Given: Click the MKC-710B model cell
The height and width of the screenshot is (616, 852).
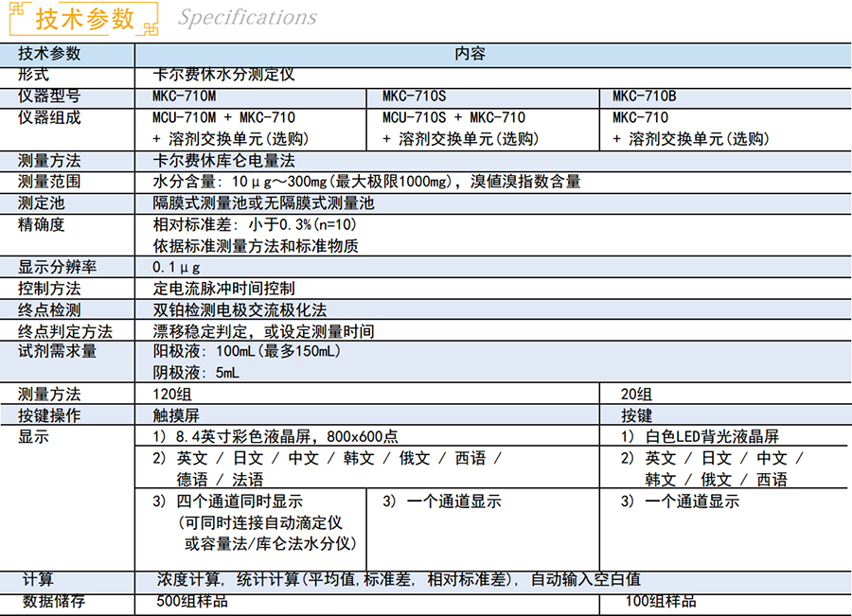Looking at the screenshot, I should tap(644, 97).
